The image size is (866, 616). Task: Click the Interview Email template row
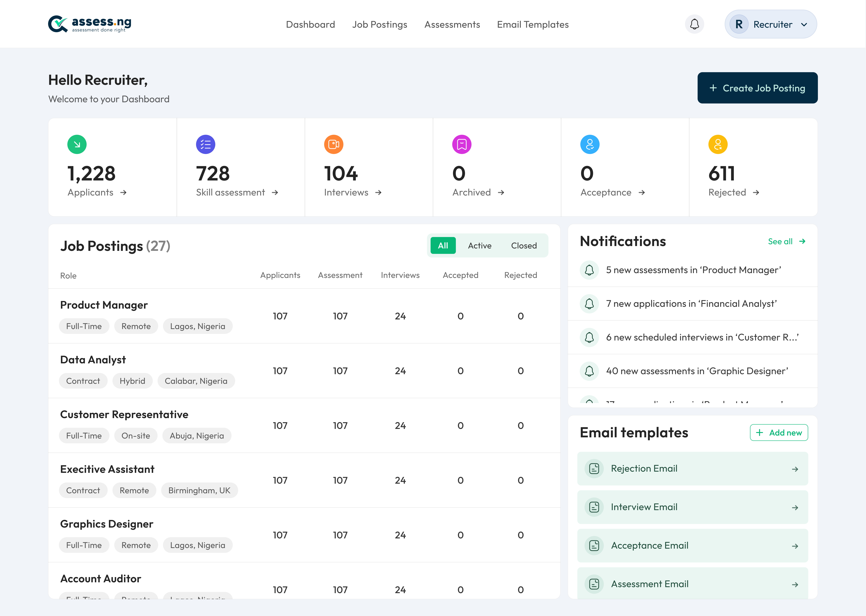pos(692,507)
